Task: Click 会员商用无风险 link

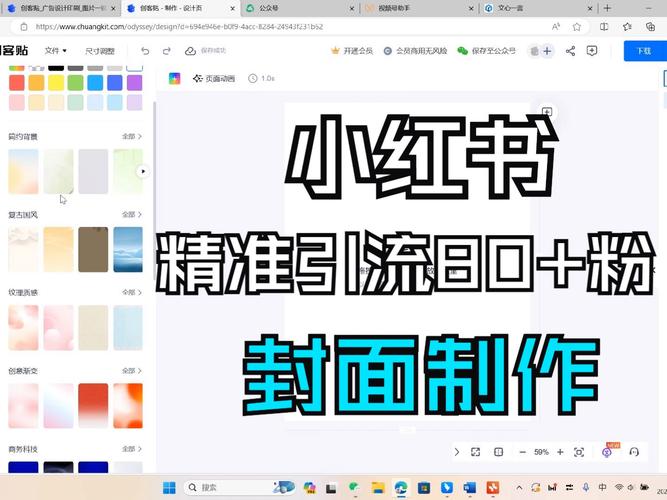Action: (x=416, y=51)
